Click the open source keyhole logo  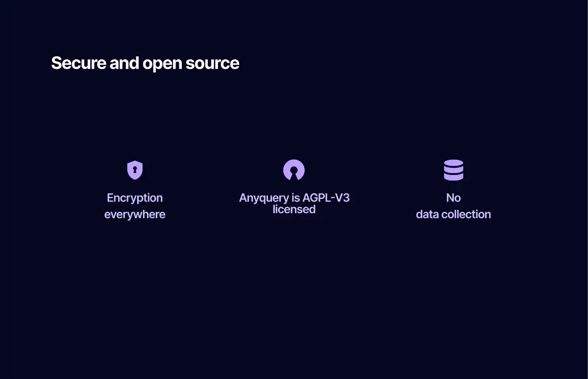click(294, 170)
